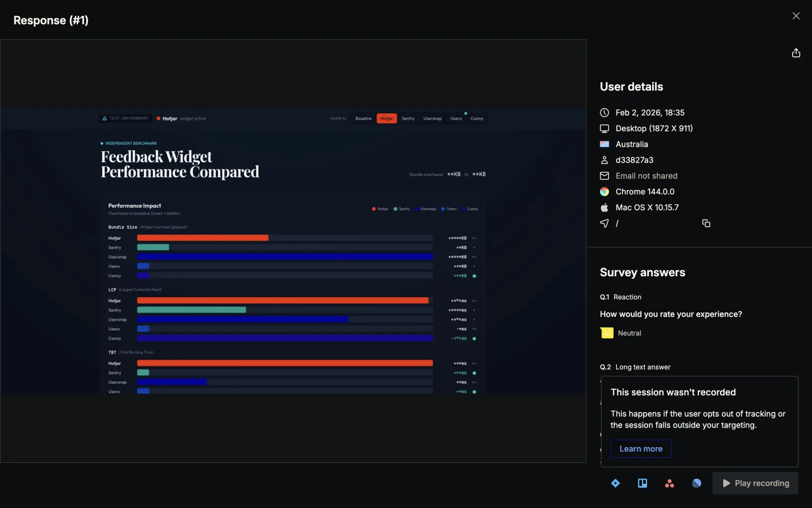Viewport: 812px width, 508px height.
Task: Click the Chrome browser icon
Action: [604, 192]
